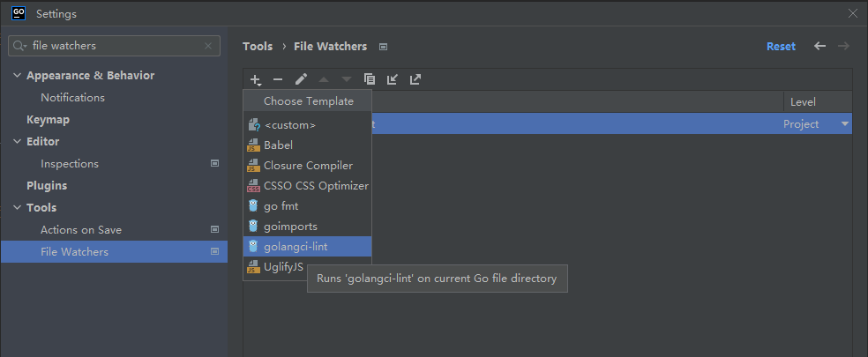
Task: Open the Plugins settings page
Action: pos(47,186)
